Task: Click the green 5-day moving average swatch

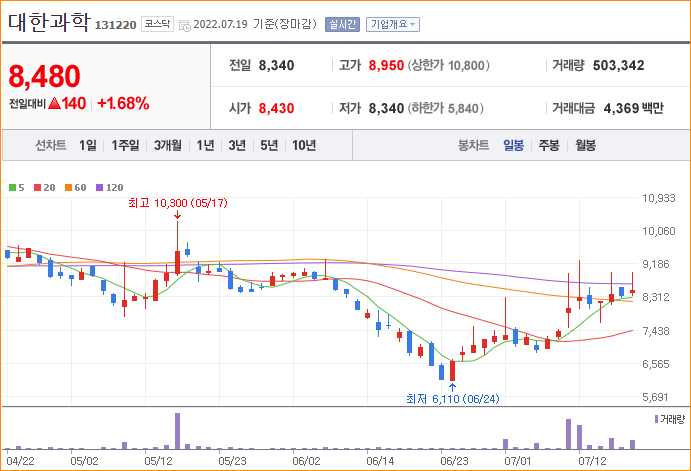Action: [x=12, y=188]
